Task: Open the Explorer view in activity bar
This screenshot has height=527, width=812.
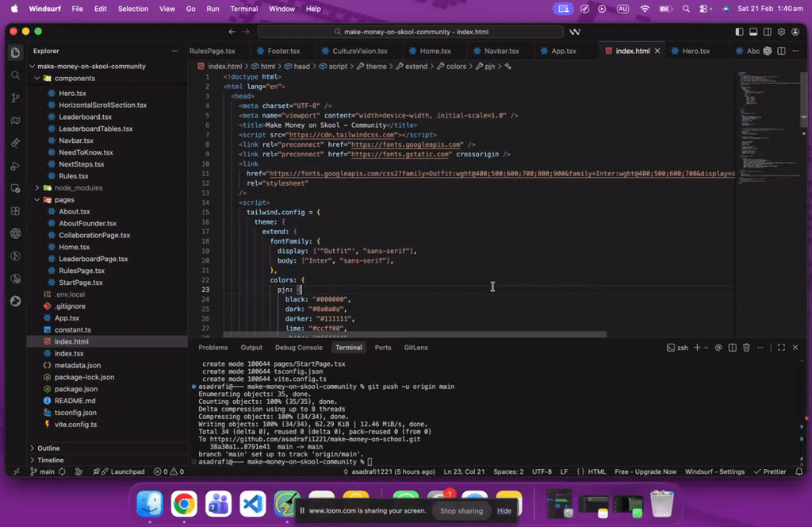Action: [16, 52]
